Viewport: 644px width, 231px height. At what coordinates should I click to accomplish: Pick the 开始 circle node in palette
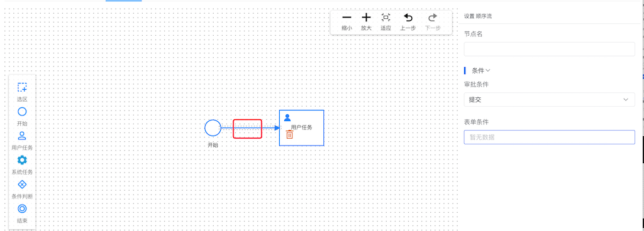22,111
